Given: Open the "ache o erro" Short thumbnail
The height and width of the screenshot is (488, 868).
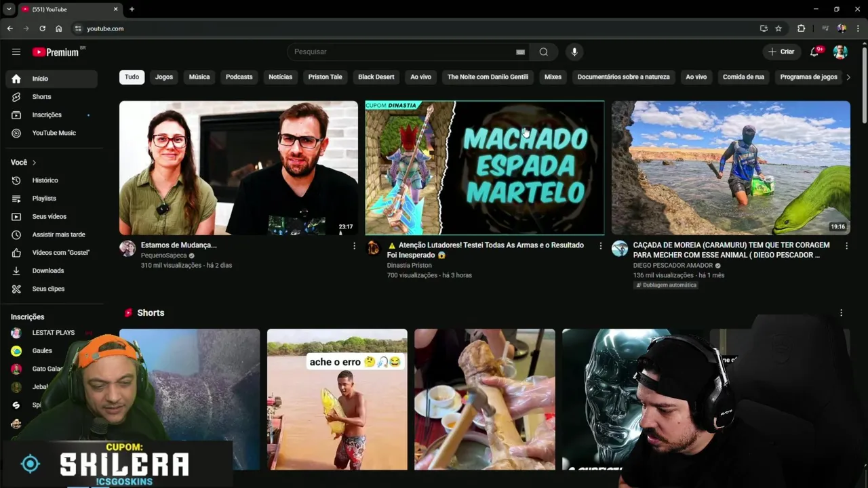Looking at the screenshot, I should point(337,399).
